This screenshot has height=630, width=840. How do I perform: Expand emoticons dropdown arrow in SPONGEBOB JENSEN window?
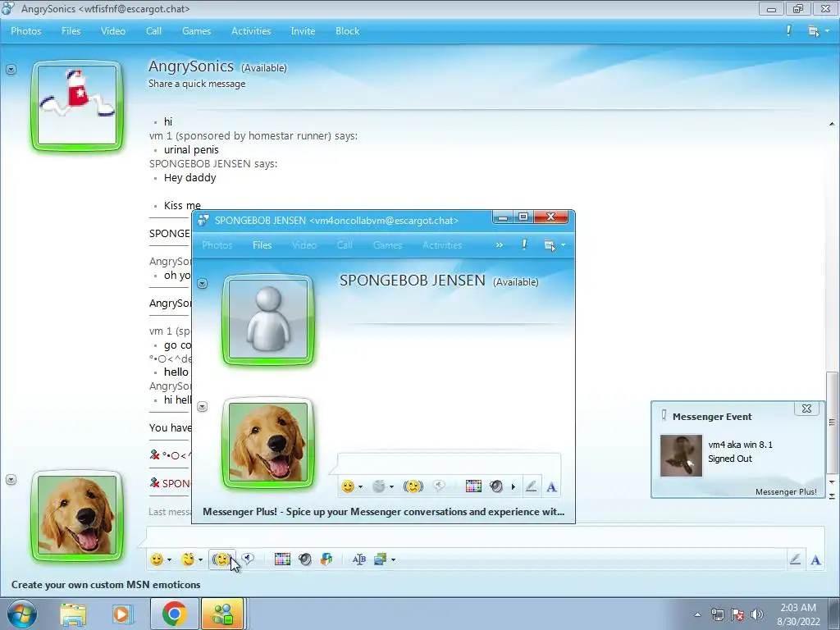[x=361, y=487]
